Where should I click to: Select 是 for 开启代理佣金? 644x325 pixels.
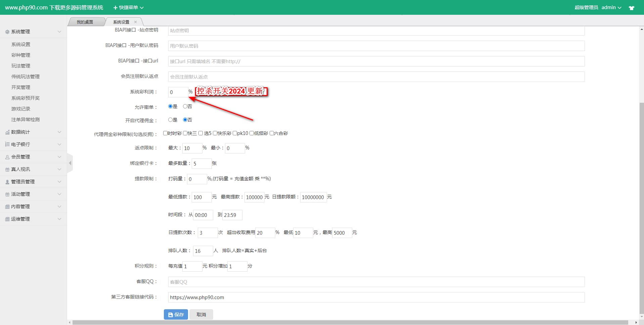pyautogui.click(x=170, y=120)
